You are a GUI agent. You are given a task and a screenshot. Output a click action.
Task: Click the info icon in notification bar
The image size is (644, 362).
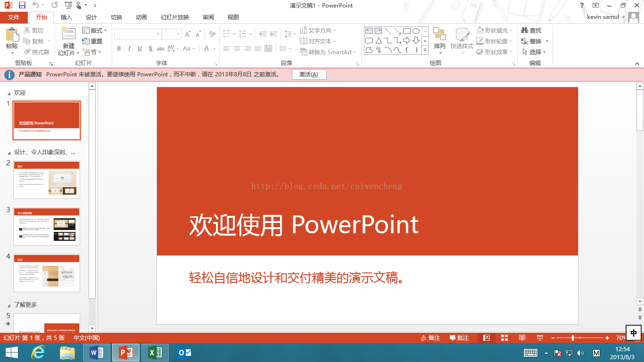pos(9,74)
